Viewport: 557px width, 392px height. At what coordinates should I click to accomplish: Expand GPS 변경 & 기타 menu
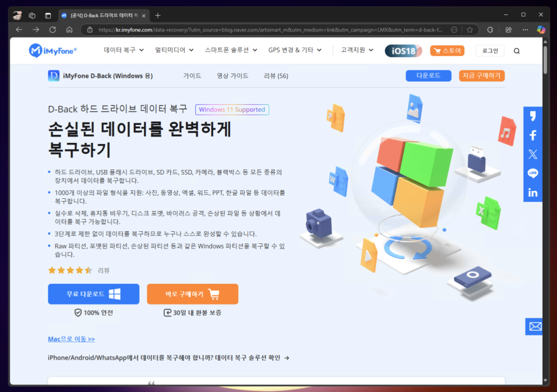coord(295,50)
